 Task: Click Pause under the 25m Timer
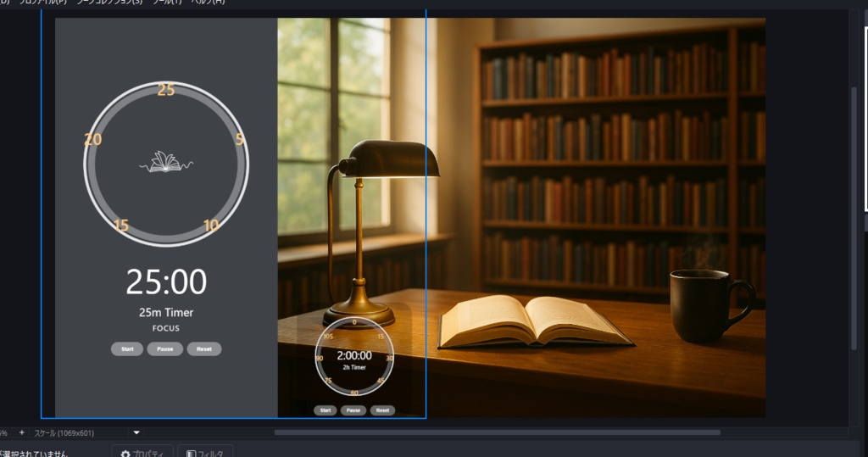click(x=165, y=349)
